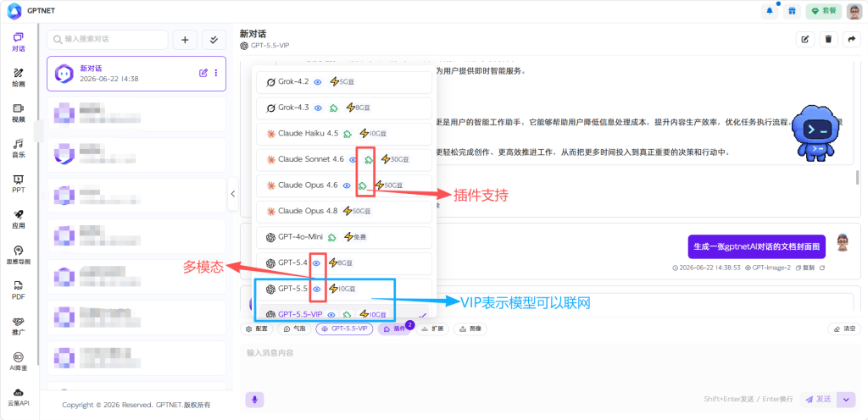Regenerate the message with refresh icon

[822, 268]
